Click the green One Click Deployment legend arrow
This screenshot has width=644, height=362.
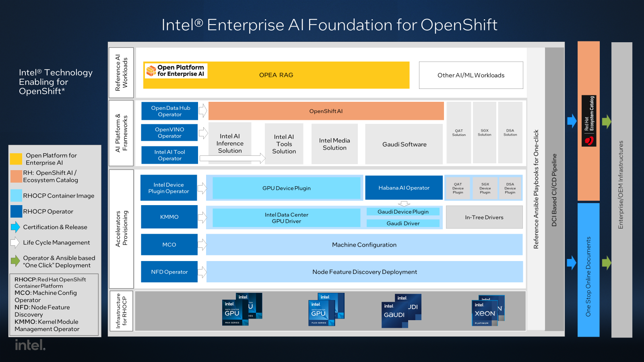click(15, 261)
